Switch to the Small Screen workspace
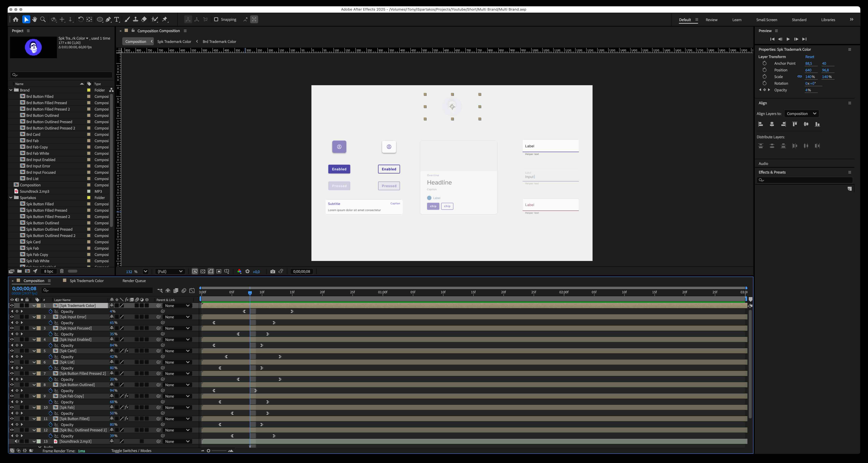This screenshot has height=463, width=868. 767,20
